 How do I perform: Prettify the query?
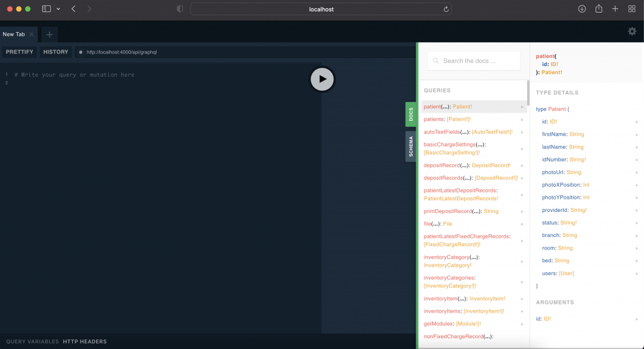coord(19,52)
